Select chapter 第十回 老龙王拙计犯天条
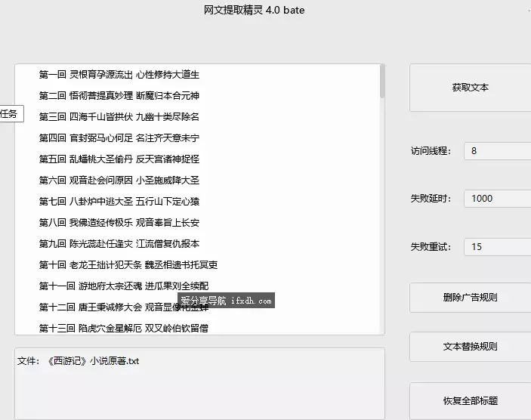Screen dimensions: 531x420 [128, 265]
